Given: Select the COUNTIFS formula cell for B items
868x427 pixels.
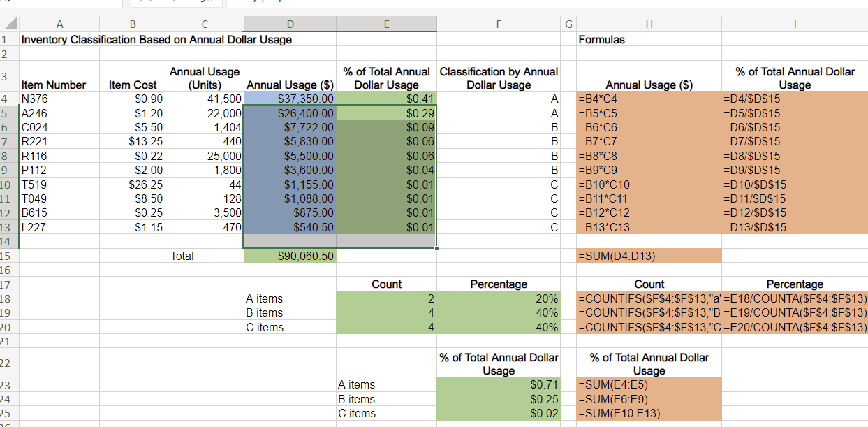Looking at the screenshot, I should click(x=649, y=312).
